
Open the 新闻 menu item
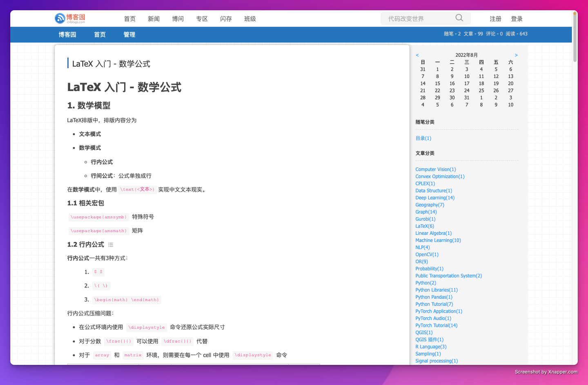click(x=154, y=18)
